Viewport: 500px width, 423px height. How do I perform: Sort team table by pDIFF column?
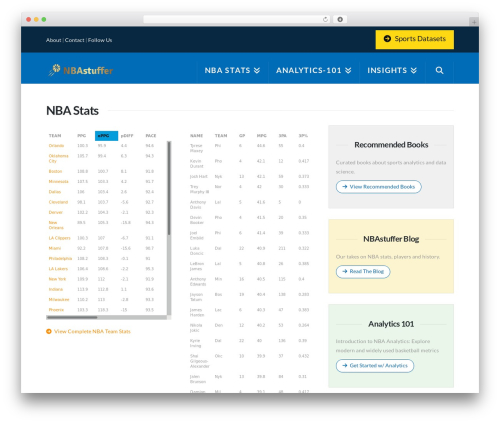pos(127,136)
